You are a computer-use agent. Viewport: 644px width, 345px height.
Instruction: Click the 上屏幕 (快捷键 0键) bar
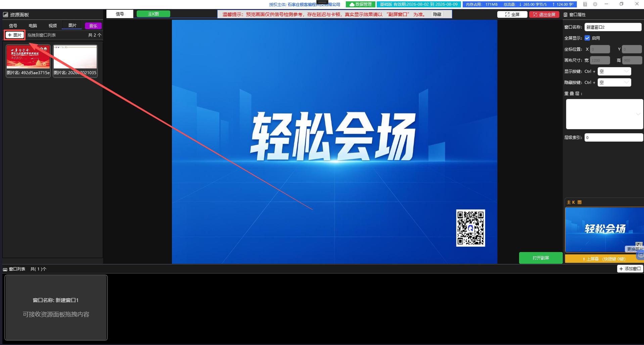coord(604,259)
